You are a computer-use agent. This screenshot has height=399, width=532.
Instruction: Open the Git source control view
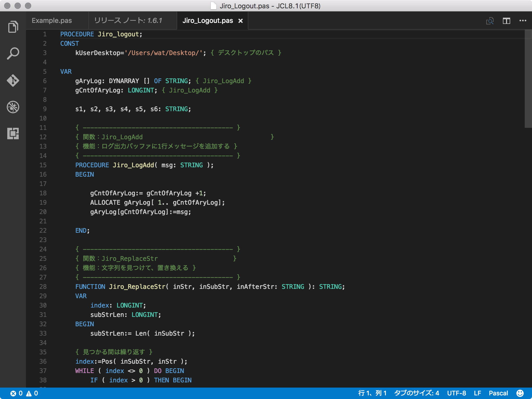click(x=13, y=80)
